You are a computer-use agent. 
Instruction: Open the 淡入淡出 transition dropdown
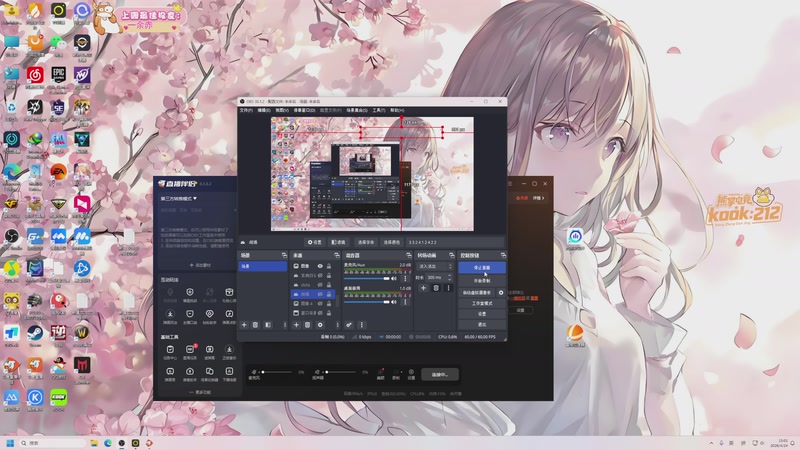tap(435, 266)
